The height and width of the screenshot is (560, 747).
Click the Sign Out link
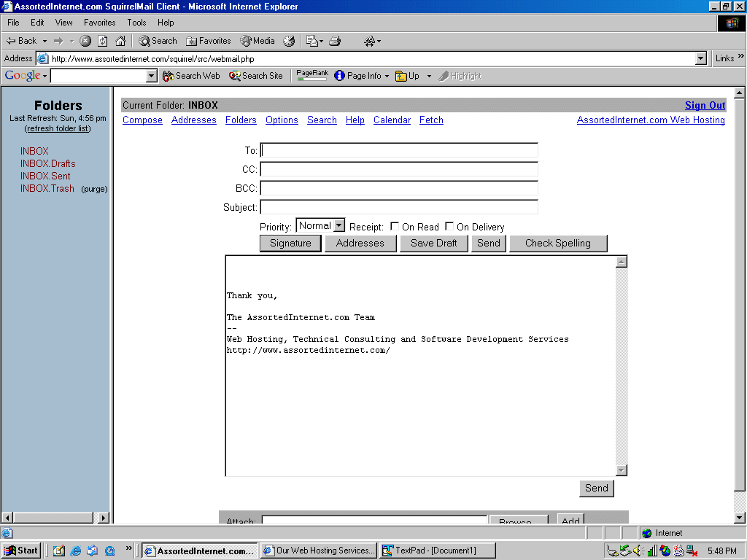705,105
